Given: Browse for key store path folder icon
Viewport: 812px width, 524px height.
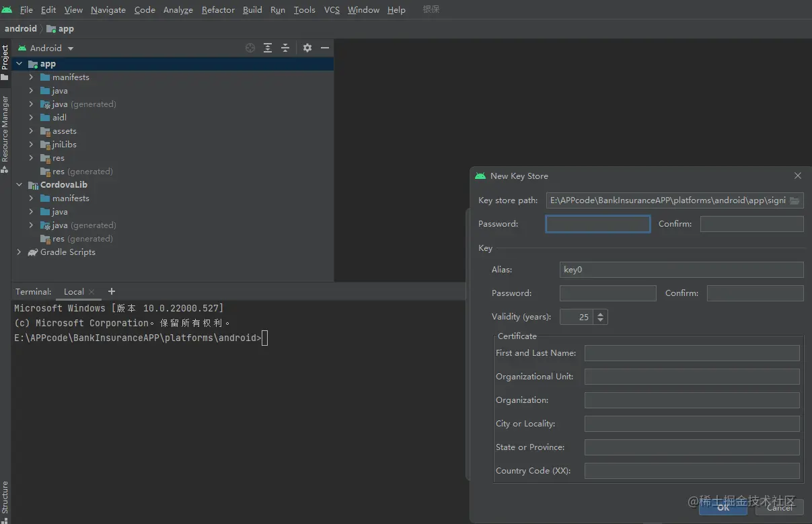Looking at the screenshot, I should pyautogui.click(x=795, y=200).
